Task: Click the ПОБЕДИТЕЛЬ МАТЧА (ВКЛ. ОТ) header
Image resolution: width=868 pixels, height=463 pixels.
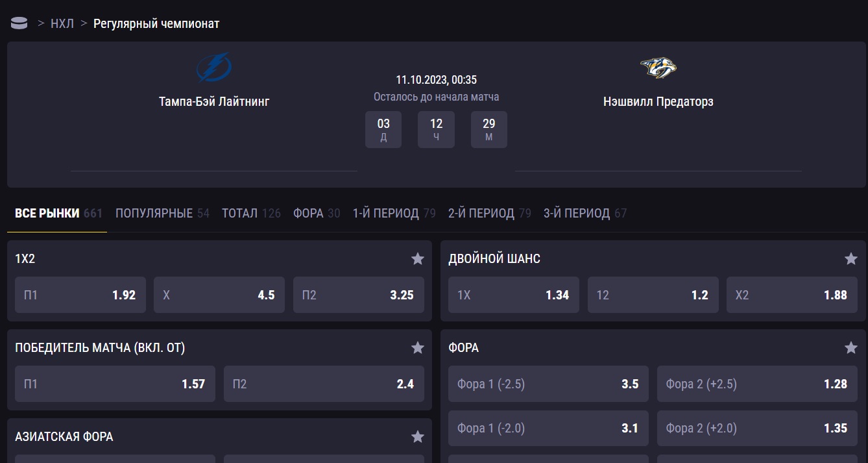Action: coord(100,347)
